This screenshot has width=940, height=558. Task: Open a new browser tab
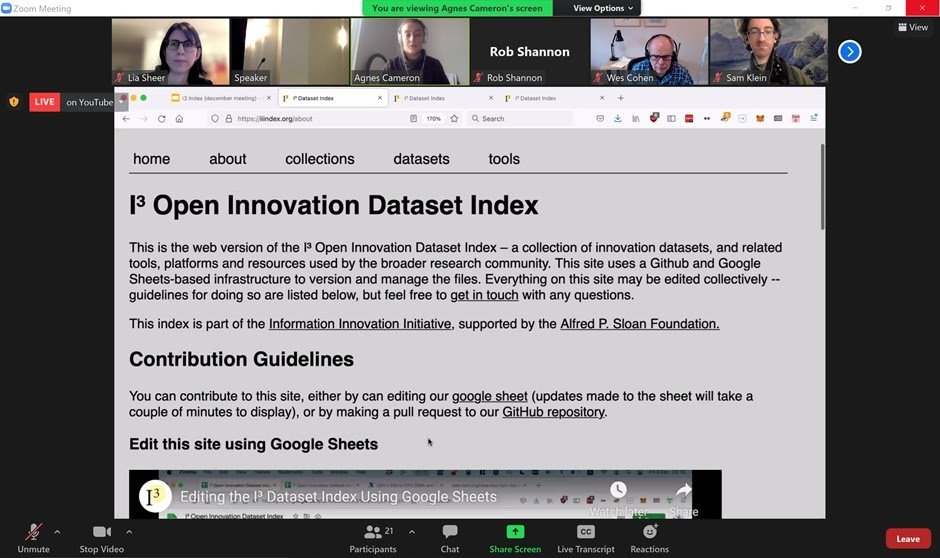(620, 98)
